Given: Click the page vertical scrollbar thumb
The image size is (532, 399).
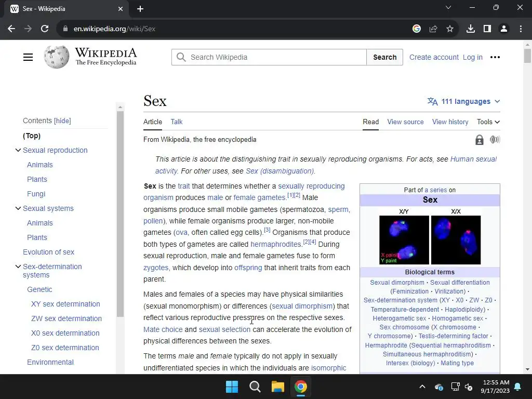Looking at the screenshot, I should 527,56.
